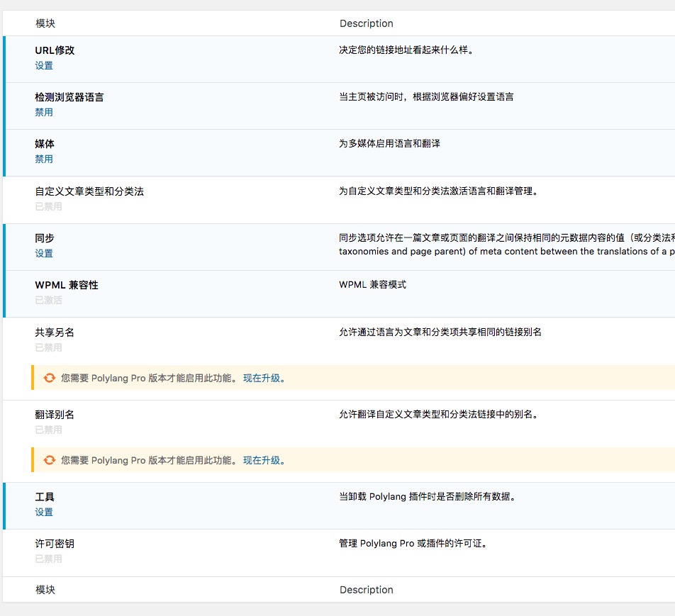The height and width of the screenshot is (616, 675).
Task: Select the Description column header at top
Action: [367, 23]
